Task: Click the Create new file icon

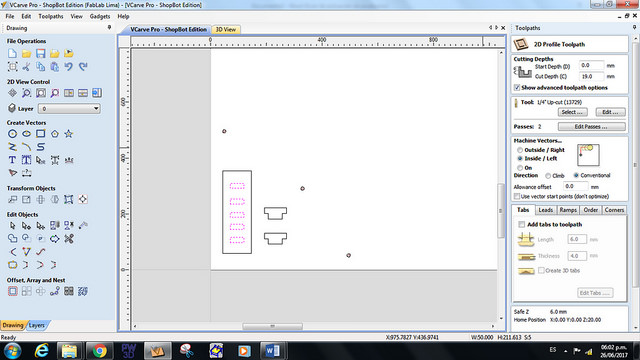Action: pyautogui.click(x=12, y=53)
